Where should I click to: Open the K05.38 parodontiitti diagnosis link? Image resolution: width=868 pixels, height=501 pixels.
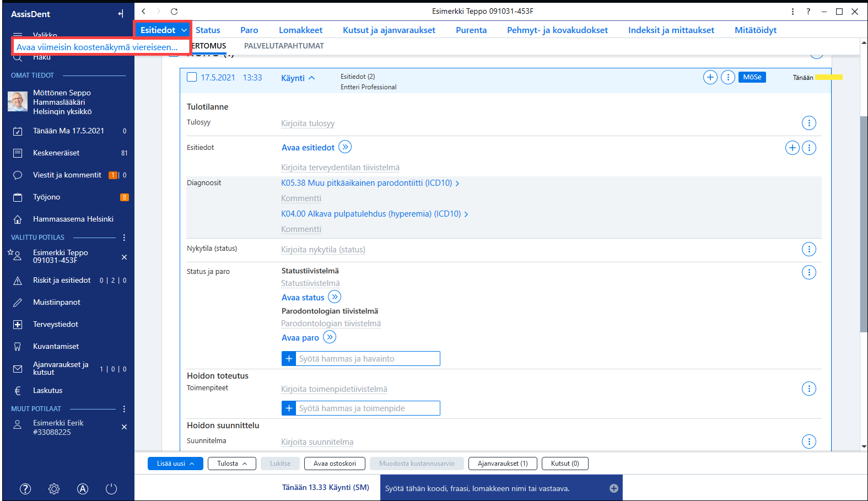366,183
